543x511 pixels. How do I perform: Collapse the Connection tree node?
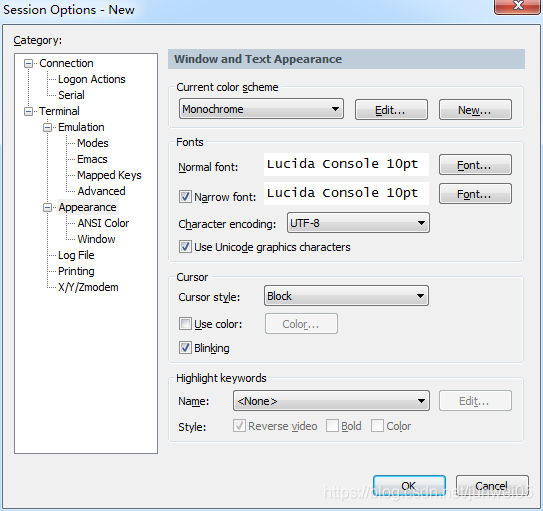coord(28,63)
